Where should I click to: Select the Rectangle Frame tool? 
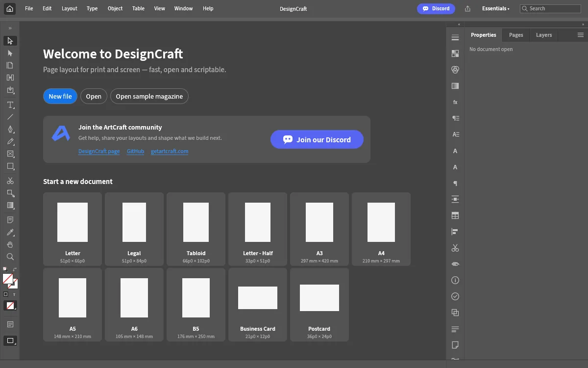pyautogui.click(x=10, y=154)
